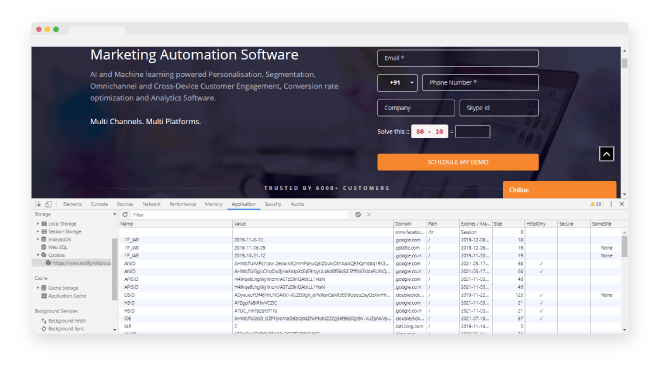
Task: Switch to the Security tab
Action: click(273, 204)
